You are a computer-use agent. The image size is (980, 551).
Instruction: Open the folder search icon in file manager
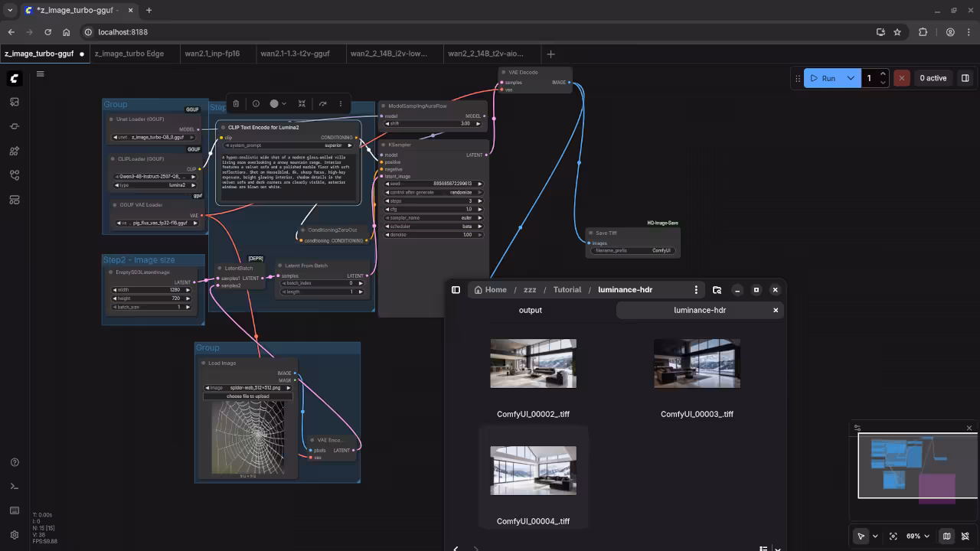point(717,290)
